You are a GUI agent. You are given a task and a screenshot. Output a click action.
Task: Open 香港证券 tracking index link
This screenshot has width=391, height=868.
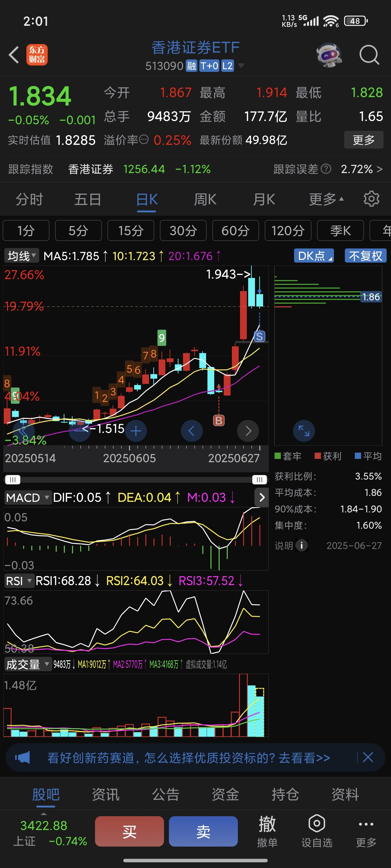pos(90,169)
